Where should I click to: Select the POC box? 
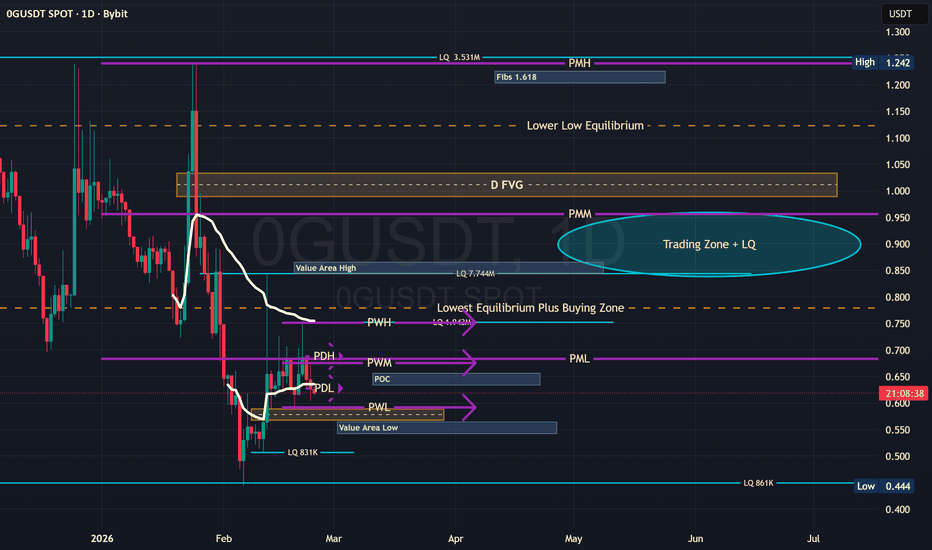click(x=456, y=379)
